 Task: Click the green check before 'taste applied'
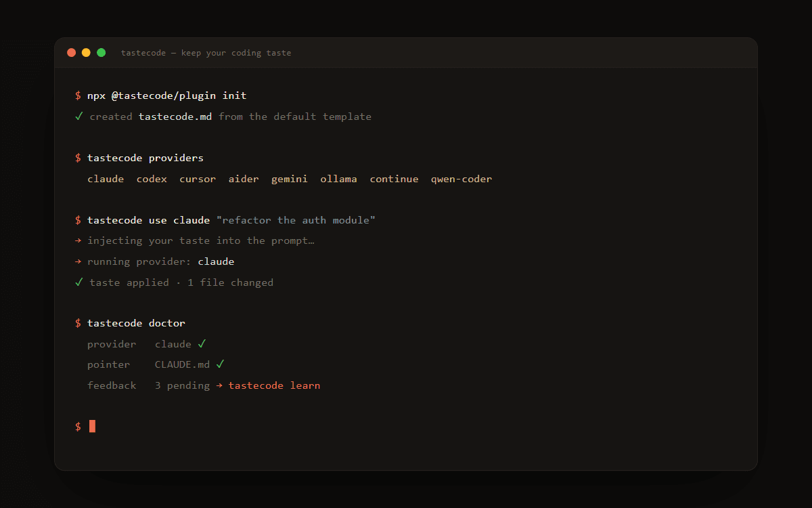click(79, 282)
